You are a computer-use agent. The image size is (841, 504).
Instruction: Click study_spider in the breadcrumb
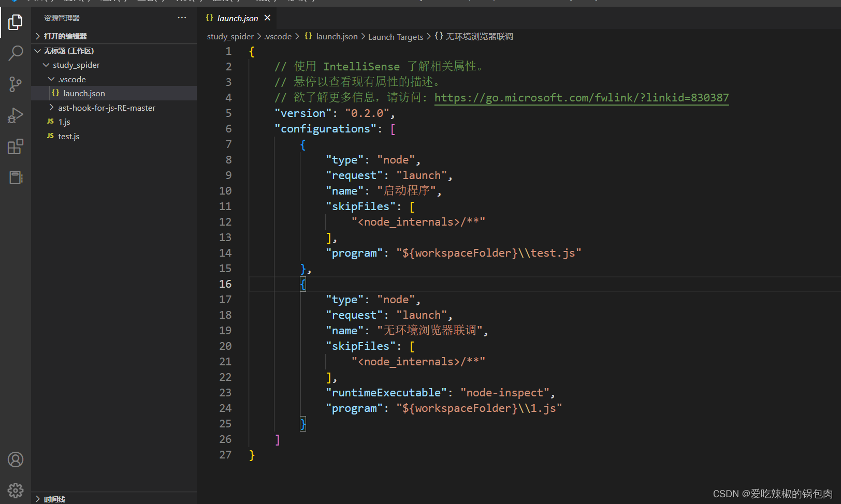[230, 36]
